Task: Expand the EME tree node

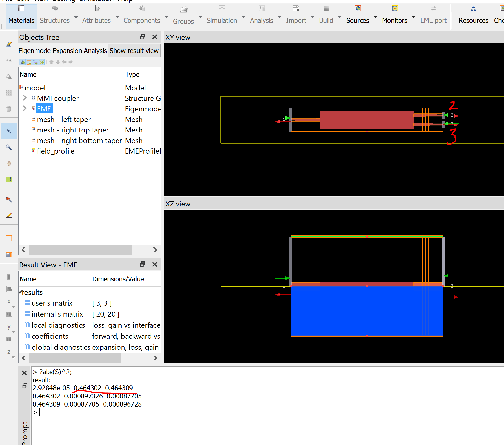Action: coord(25,108)
